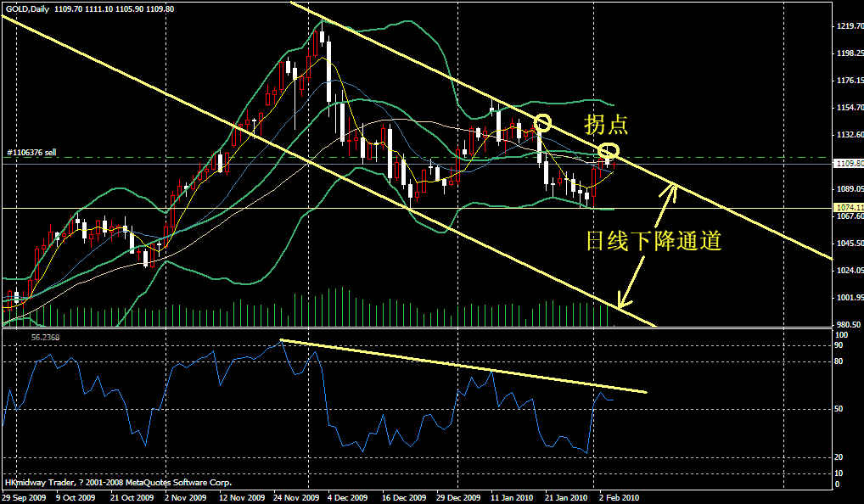Image resolution: width=864 pixels, height=504 pixels.
Task: Click the 1089.05 price axis label
Action: pos(850,189)
